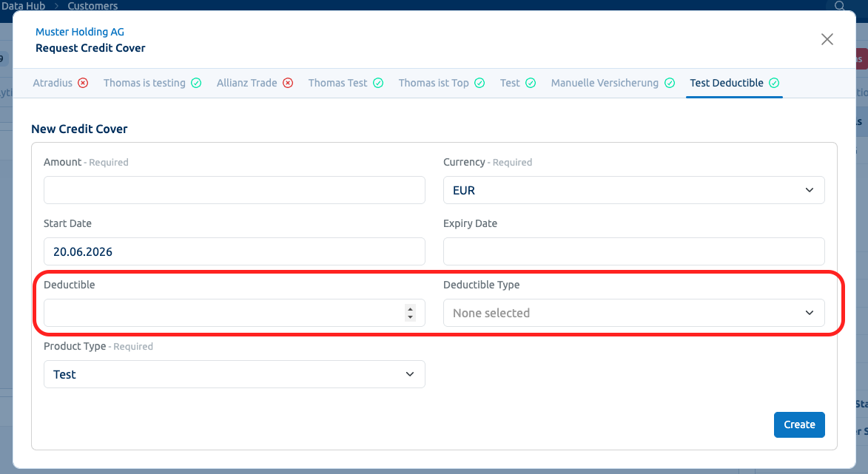
Task: Click the green check icon beside Manuelle Versicherung
Action: point(670,83)
